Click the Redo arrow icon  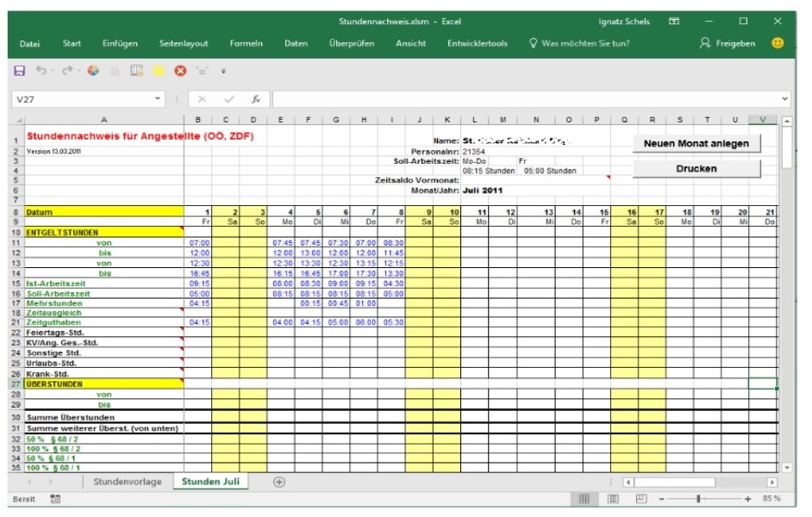click(x=66, y=71)
